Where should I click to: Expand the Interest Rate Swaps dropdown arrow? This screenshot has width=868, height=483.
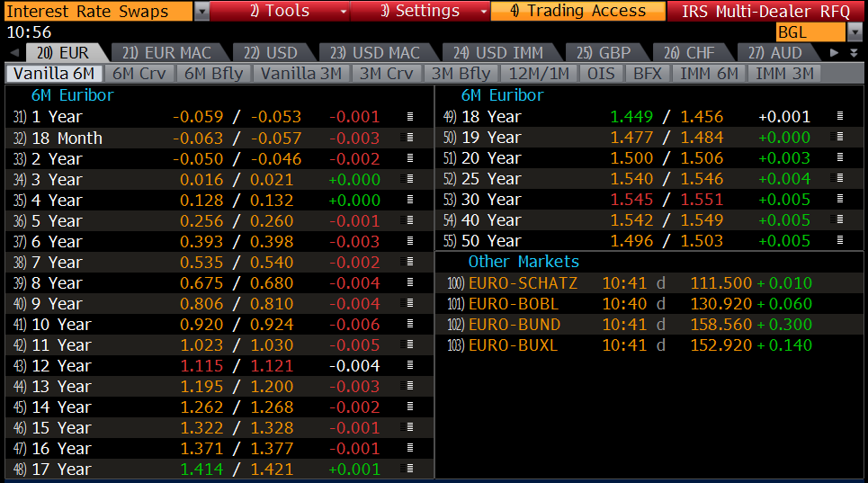pyautogui.click(x=201, y=11)
